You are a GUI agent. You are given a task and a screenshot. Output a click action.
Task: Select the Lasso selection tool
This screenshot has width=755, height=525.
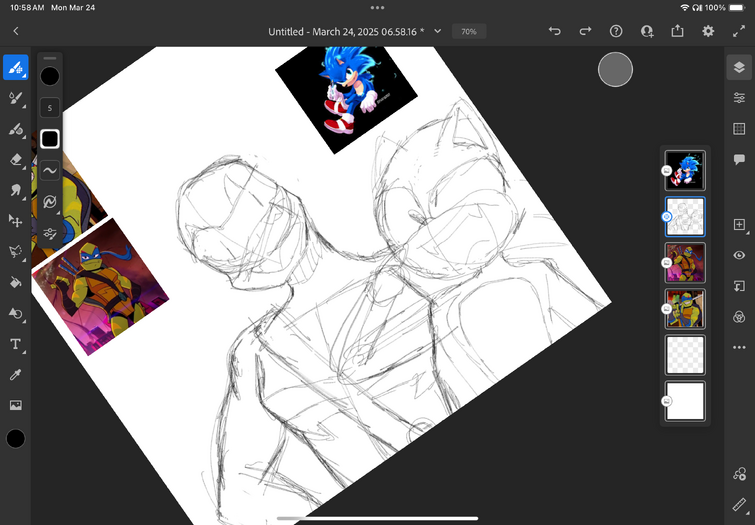tap(15, 251)
